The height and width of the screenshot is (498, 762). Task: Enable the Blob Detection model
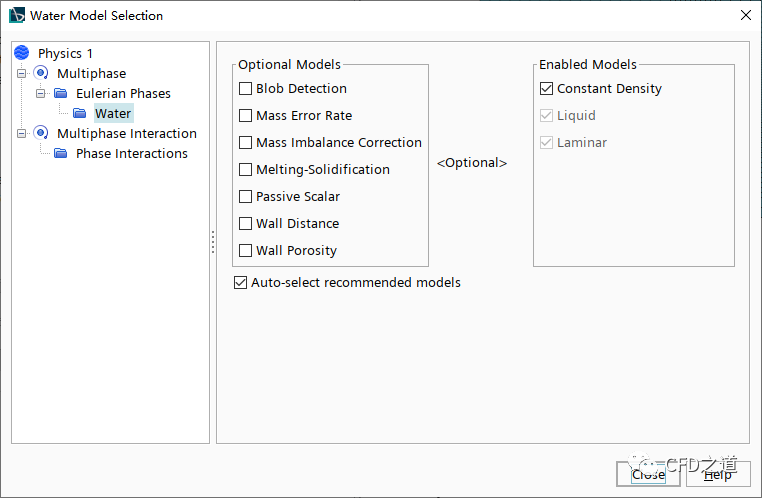pos(246,89)
